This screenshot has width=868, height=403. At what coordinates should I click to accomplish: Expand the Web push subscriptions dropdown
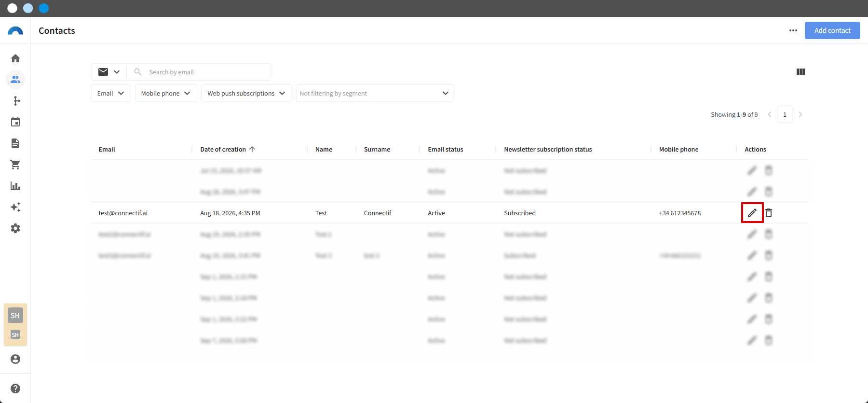(246, 93)
